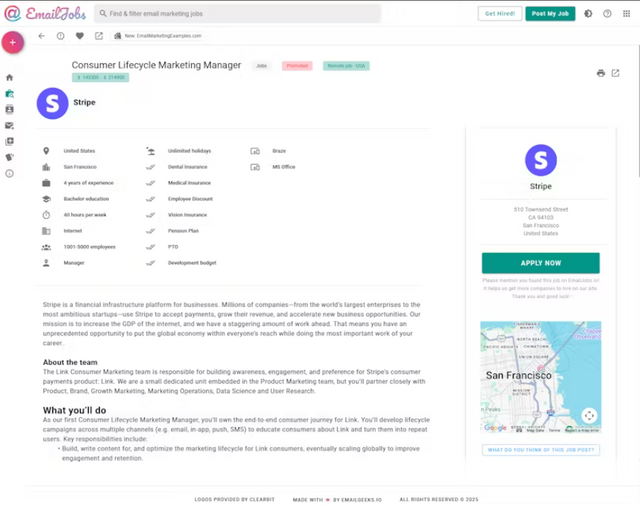
Task: Click Medical Insurance benefit
Action: pyautogui.click(x=189, y=183)
